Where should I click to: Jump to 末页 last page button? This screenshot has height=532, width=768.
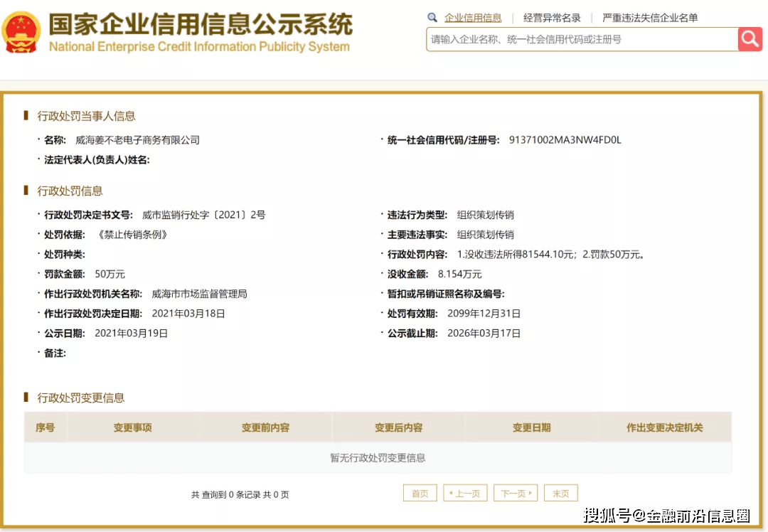coord(561,493)
